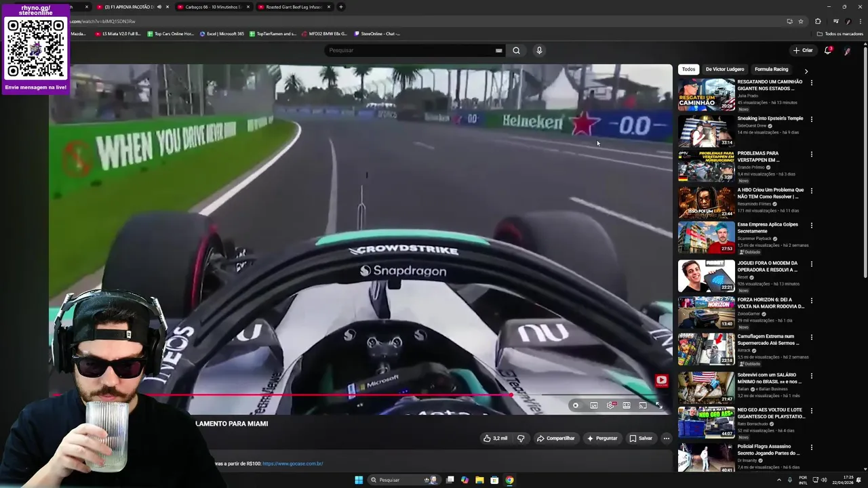Open the Excel Microsoft 365 bookmark

[222, 34]
